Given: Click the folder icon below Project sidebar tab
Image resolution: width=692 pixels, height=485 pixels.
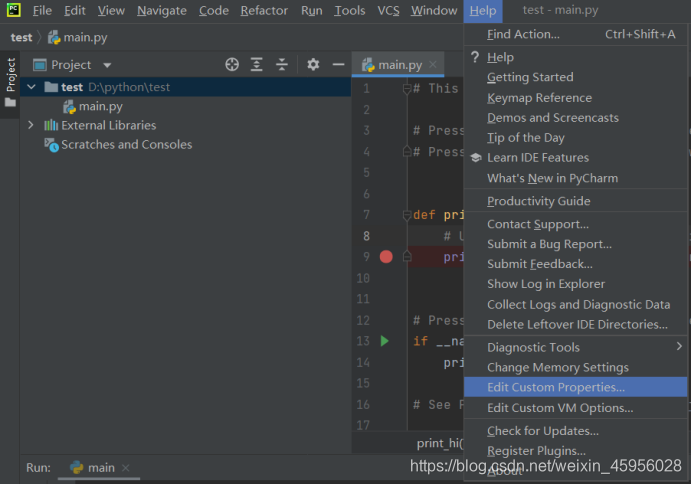Looking at the screenshot, I should 10,103.
